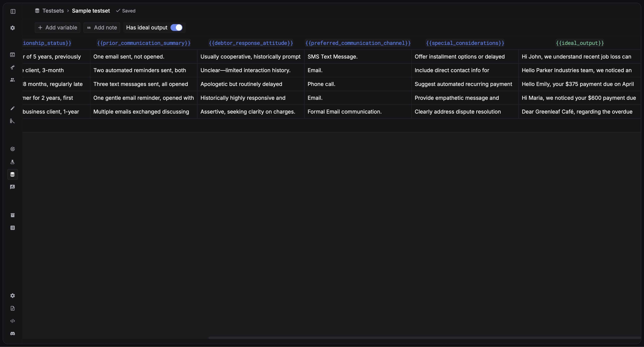Click the 'Include direct contact info for' cell
This screenshot has width=644, height=347.
pos(465,70)
